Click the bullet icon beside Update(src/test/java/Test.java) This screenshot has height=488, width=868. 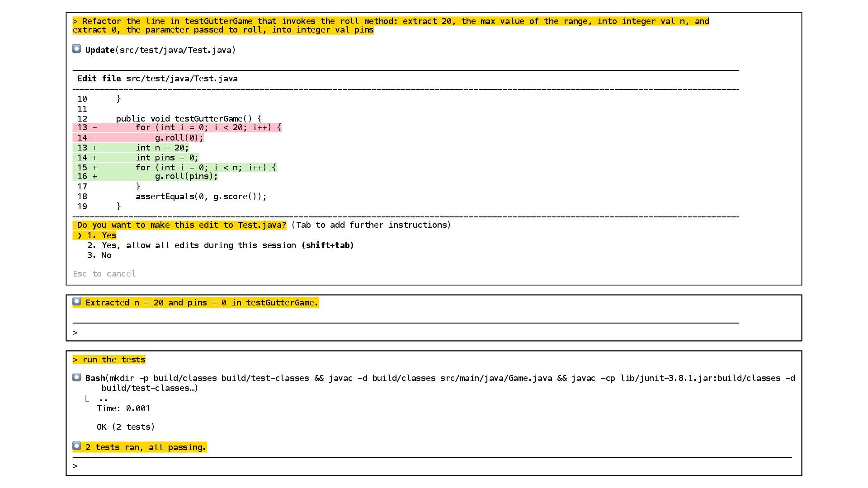point(77,49)
